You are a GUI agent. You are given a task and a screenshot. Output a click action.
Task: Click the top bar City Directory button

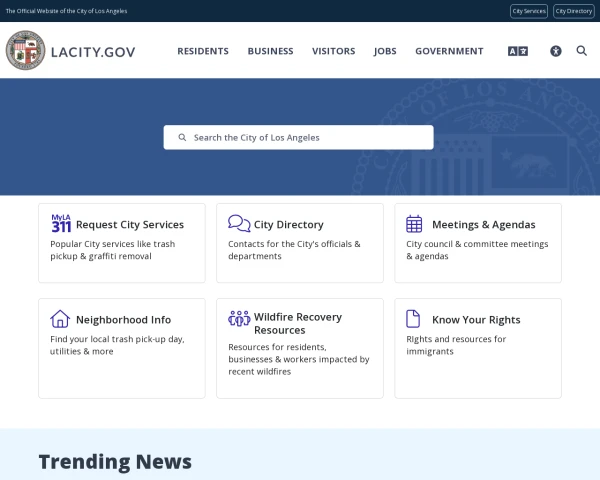click(574, 11)
